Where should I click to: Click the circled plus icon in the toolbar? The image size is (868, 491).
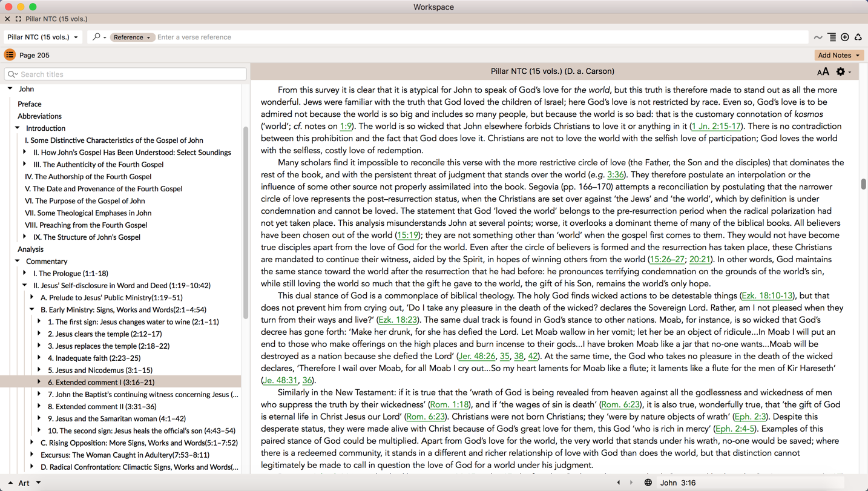click(845, 38)
